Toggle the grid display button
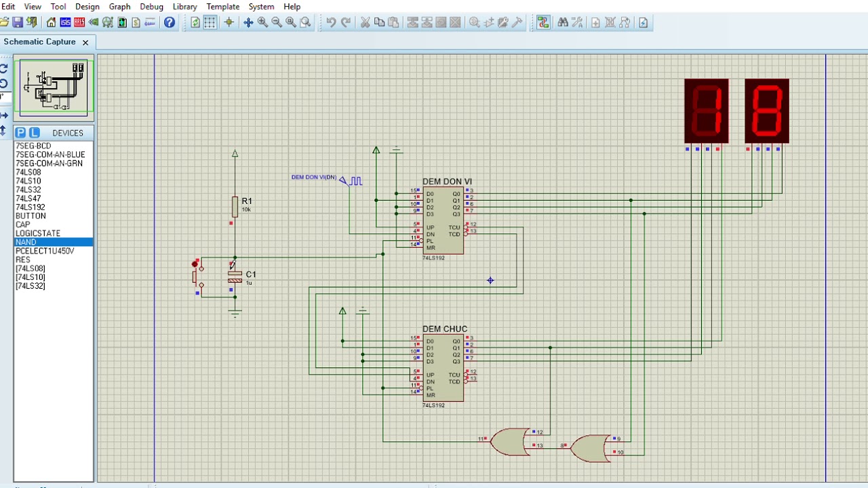 point(210,22)
